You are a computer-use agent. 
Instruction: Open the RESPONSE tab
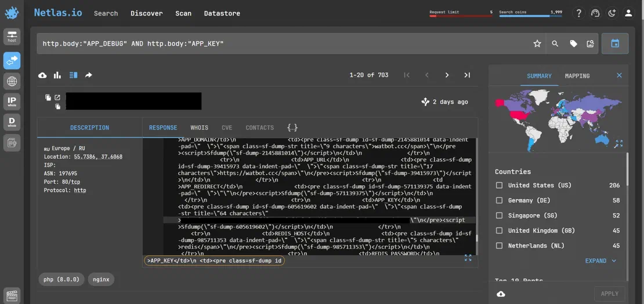[163, 128]
